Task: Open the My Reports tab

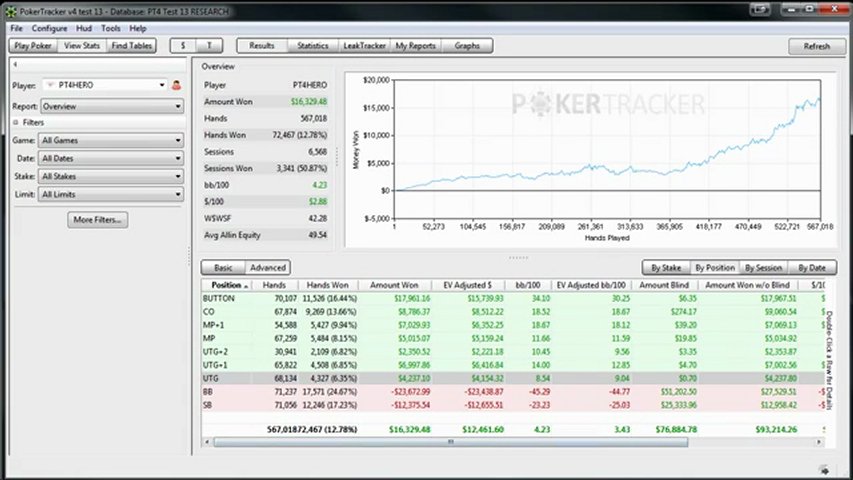Action: click(416, 46)
